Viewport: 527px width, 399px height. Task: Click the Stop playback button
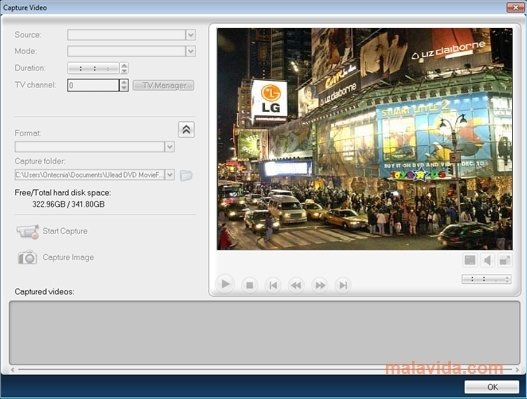pyautogui.click(x=249, y=285)
